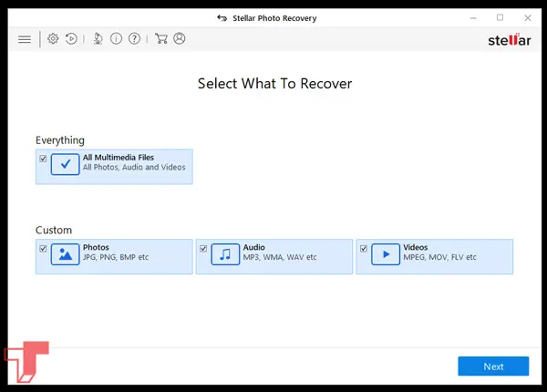This screenshot has width=547, height=392.
Task: Open the help question mark icon
Action: click(x=134, y=39)
